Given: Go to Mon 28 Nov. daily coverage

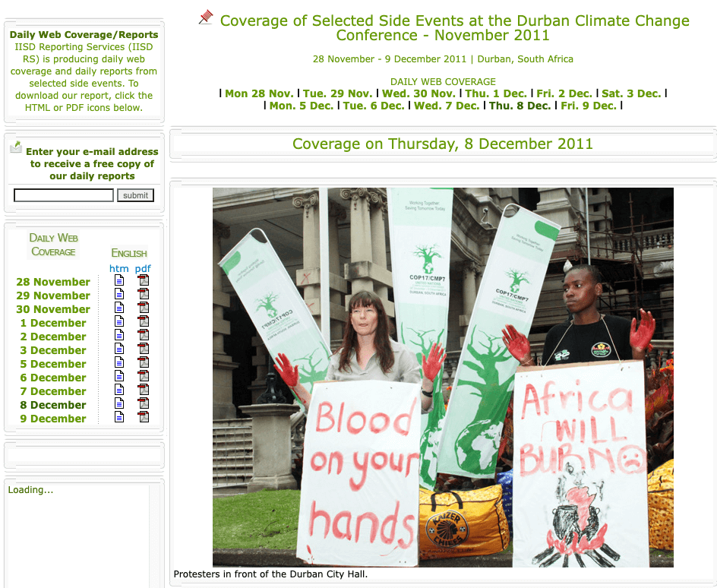Looking at the screenshot, I should tap(258, 93).
